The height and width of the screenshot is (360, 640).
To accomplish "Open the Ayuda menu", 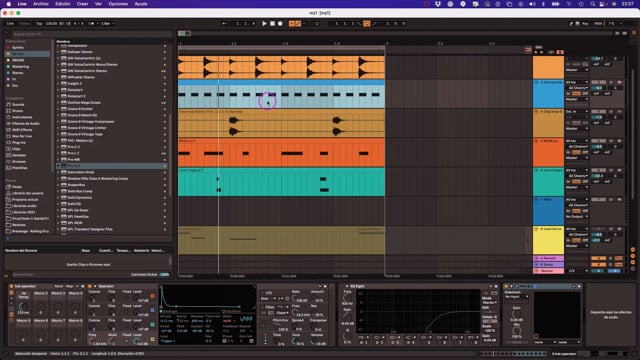I will tap(141, 4).
